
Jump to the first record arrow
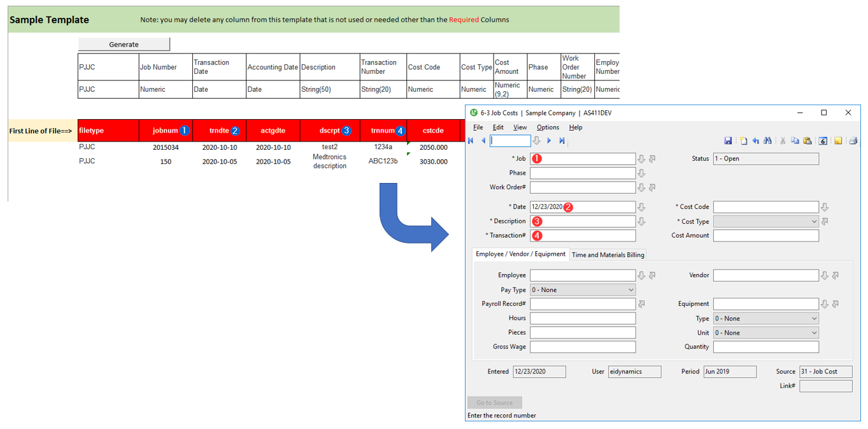click(x=471, y=141)
